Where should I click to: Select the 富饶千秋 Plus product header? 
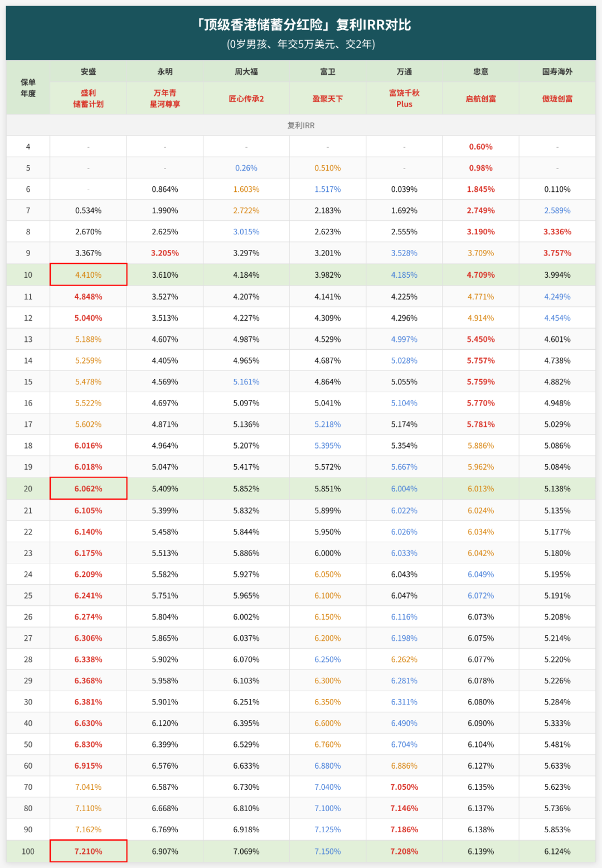pos(404,99)
